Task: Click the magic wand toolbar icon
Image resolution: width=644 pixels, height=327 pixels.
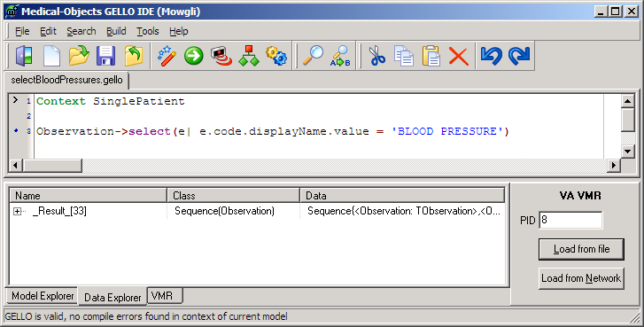Action: [167, 56]
